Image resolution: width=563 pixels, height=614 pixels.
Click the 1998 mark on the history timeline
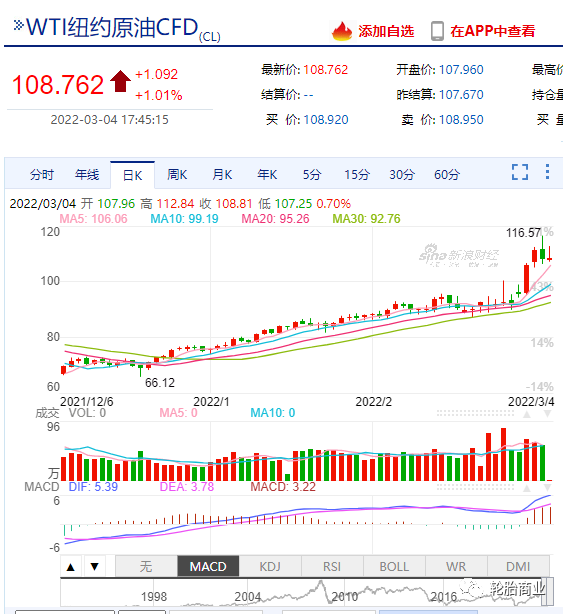(154, 597)
